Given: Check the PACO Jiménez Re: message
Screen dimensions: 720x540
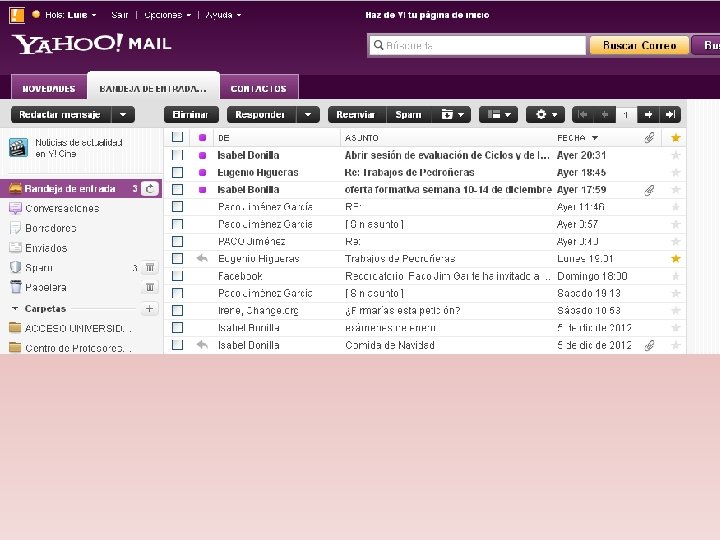Looking at the screenshot, I should (177, 242).
